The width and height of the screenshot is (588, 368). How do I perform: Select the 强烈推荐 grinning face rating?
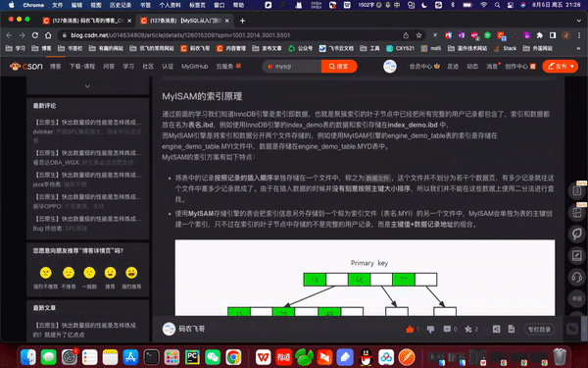[131, 273]
